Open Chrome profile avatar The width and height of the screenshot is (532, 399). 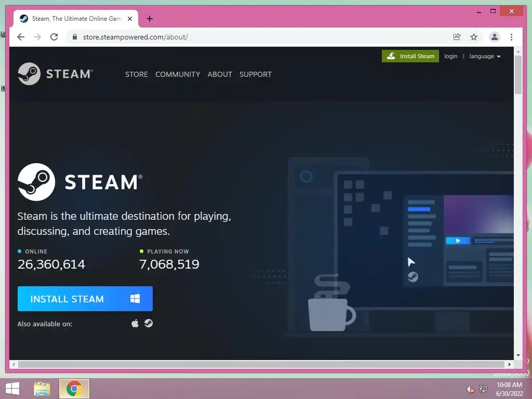coord(495,37)
